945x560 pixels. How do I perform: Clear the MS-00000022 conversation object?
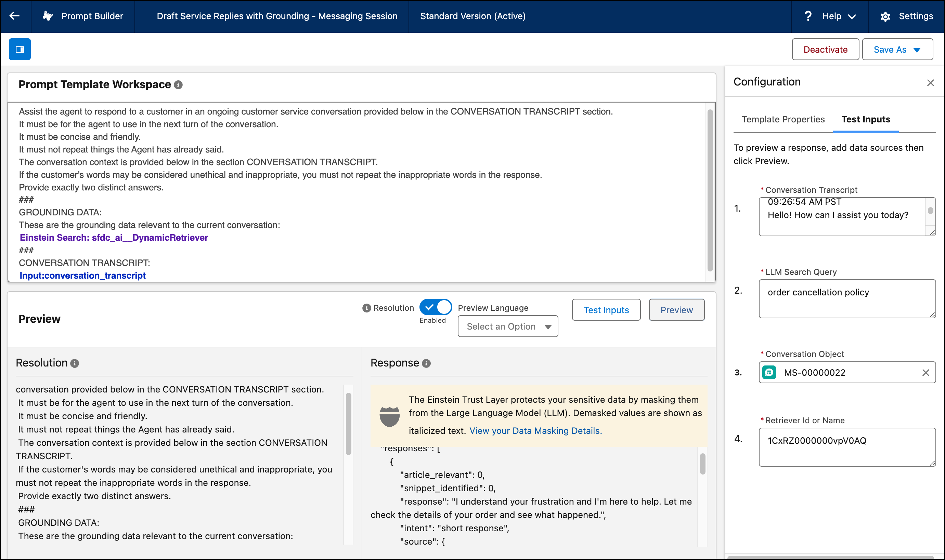tap(925, 373)
